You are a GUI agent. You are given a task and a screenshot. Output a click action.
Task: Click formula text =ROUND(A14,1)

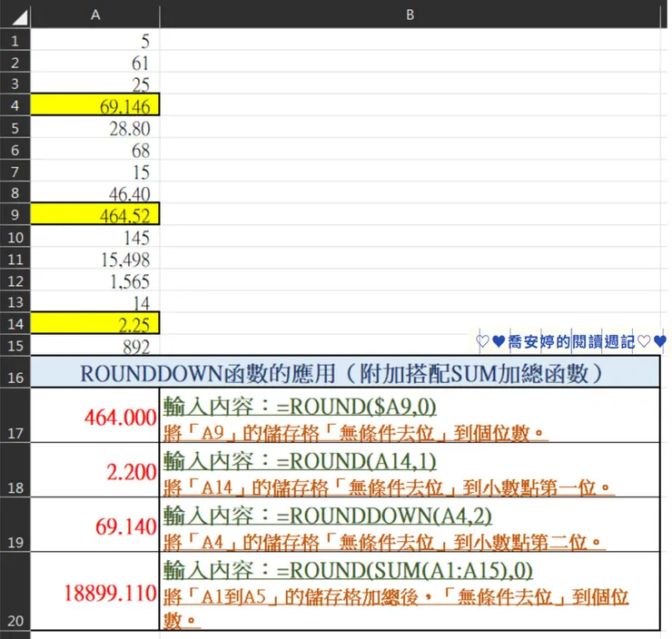(357, 461)
